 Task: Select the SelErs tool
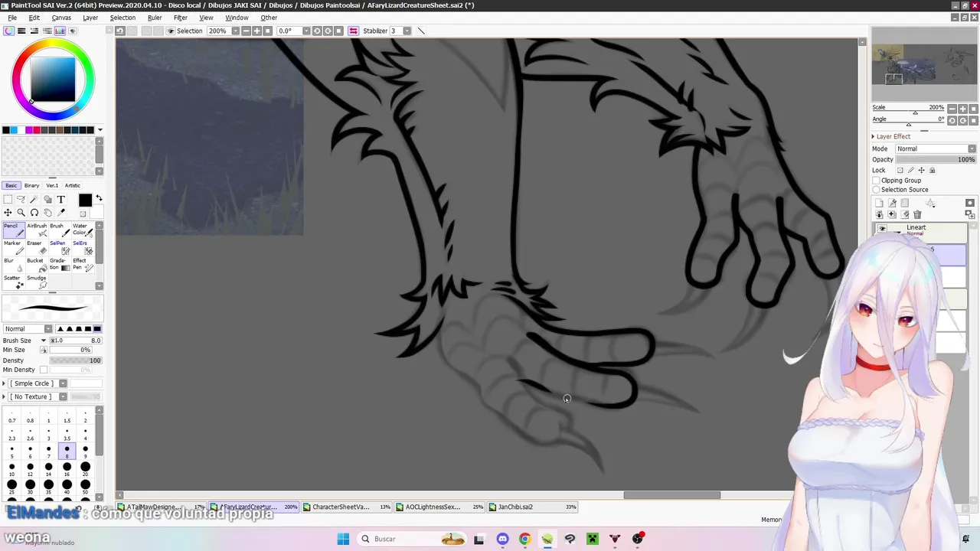[x=83, y=247]
